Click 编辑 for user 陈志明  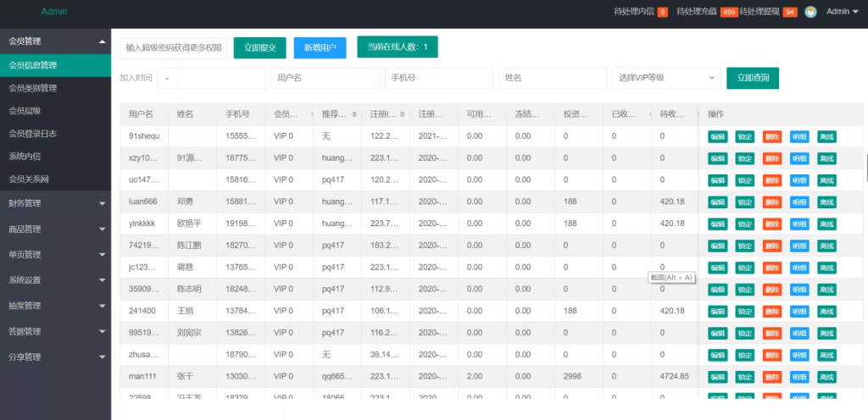[717, 290]
